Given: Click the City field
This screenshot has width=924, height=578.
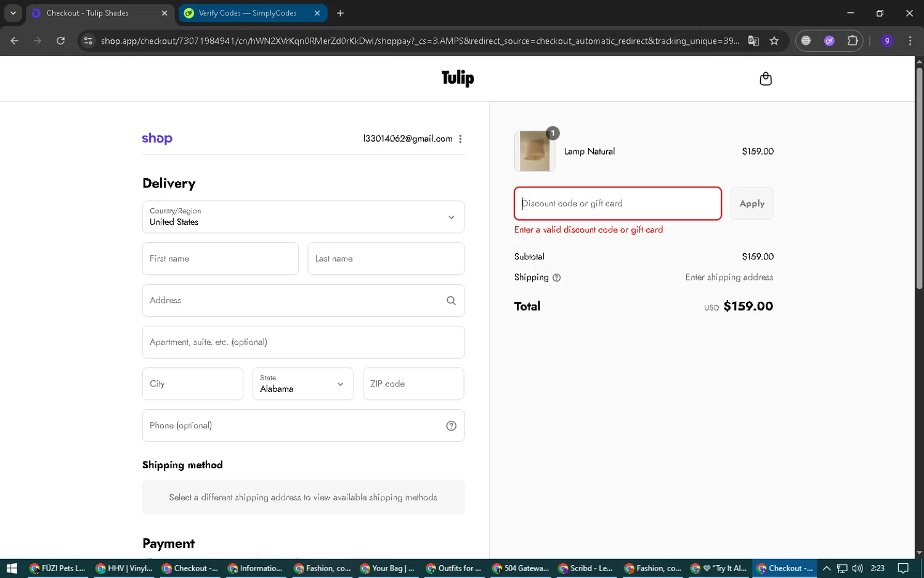Looking at the screenshot, I should click(x=193, y=384).
